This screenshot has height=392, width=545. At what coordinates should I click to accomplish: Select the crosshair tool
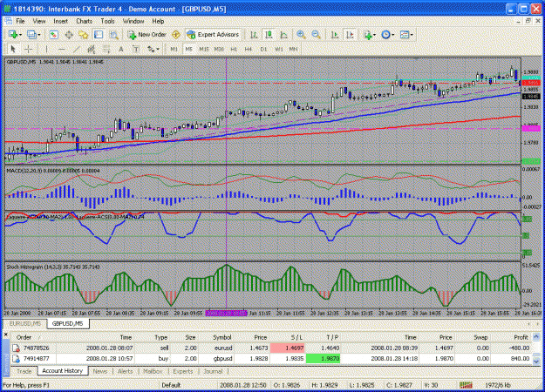point(29,50)
